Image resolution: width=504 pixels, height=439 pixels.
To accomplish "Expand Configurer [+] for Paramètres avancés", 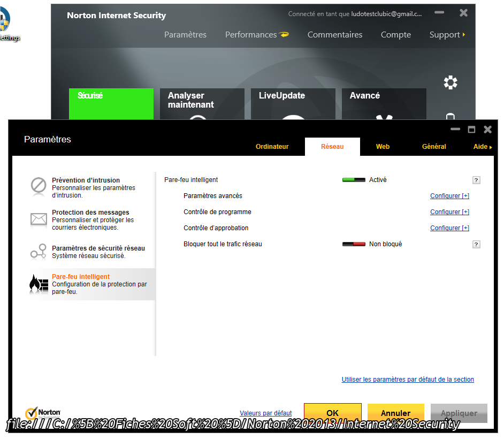I will [449, 196].
